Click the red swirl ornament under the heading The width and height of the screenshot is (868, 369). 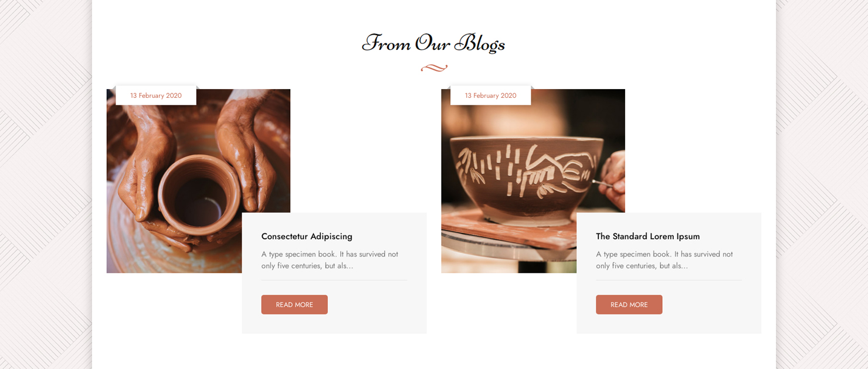click(434, 68)
